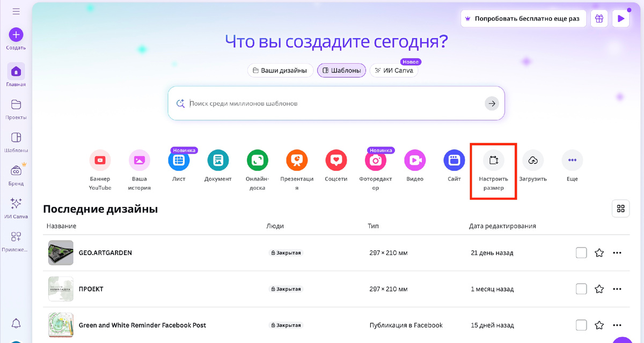Select the Шаблоны tab under the heading
The height and width of the screenshot is (343, 644).
point(342,70)
